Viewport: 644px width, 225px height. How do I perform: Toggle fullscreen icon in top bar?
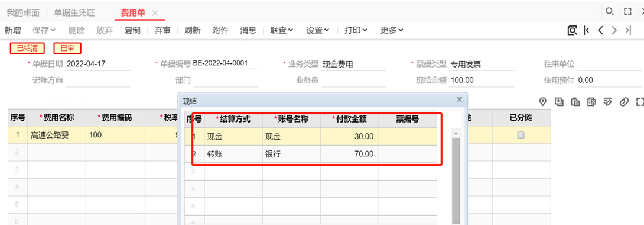[x=627, y=11]
